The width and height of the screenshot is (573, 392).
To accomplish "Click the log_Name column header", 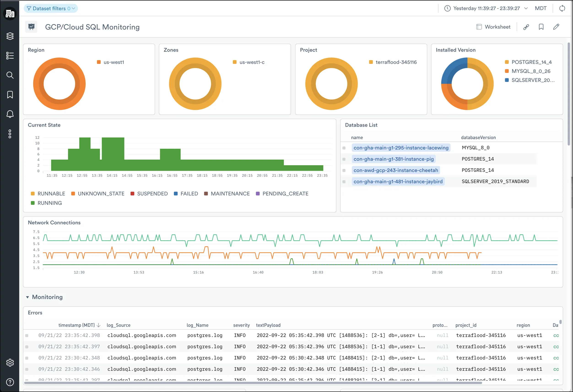I will [x=197, y=325].
